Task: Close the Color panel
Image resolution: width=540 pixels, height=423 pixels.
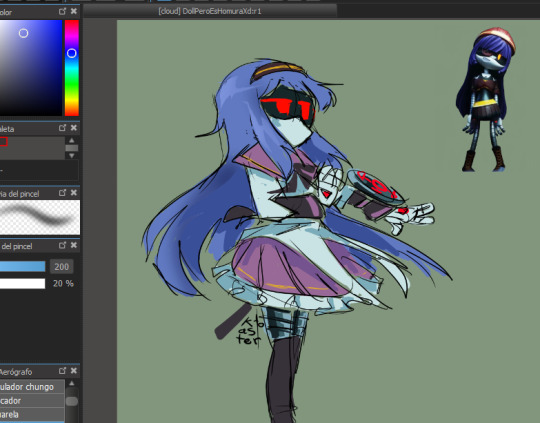Action: point(74,11)
